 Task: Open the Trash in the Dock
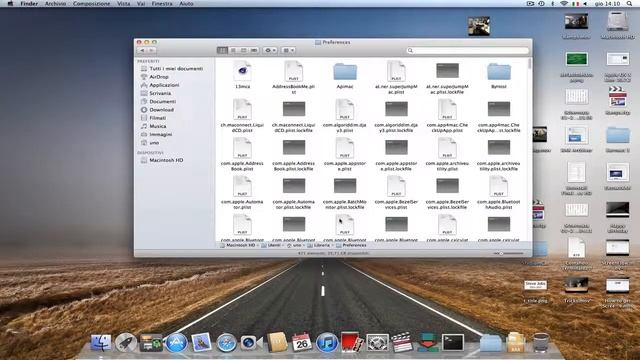pyautogui.click(x=541, y=342)
